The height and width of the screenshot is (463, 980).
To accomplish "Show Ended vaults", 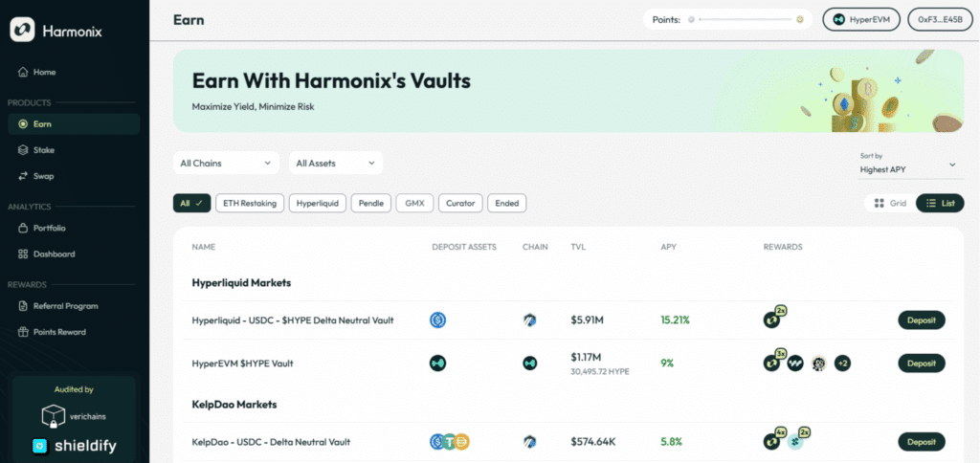I will [507, 203].
